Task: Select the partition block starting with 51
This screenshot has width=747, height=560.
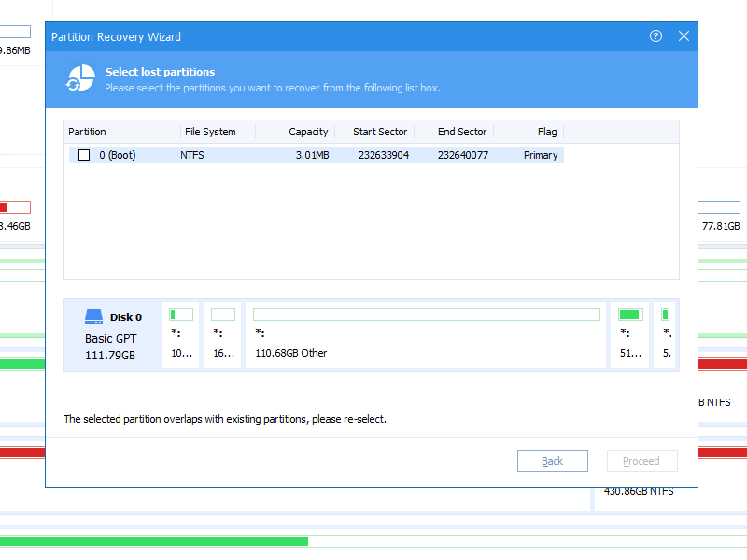Action: [x=630, y=335]
